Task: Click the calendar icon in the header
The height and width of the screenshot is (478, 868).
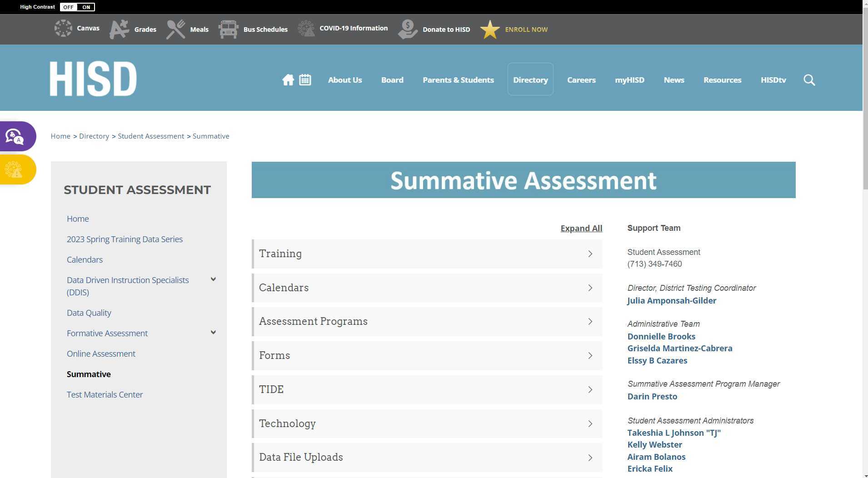Action: (x=304, y=80)
